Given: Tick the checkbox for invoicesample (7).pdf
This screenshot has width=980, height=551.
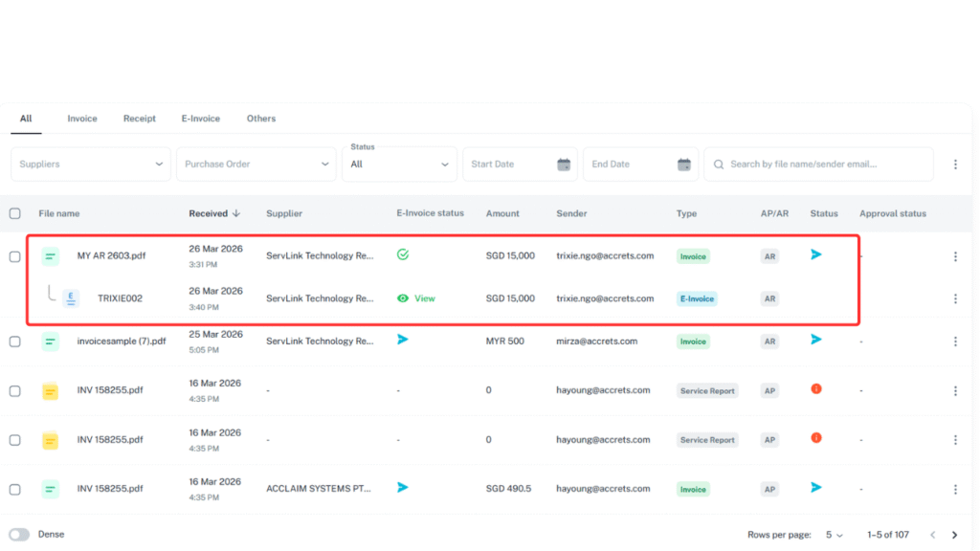Looking at the screenshot, I should [14, 342].
